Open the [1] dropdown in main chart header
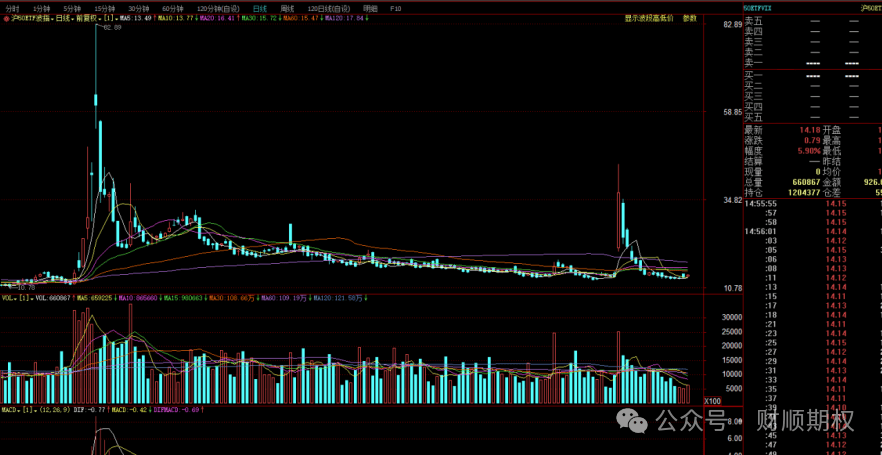This screenshot has height=455, width=882. [x=111, y=18]
